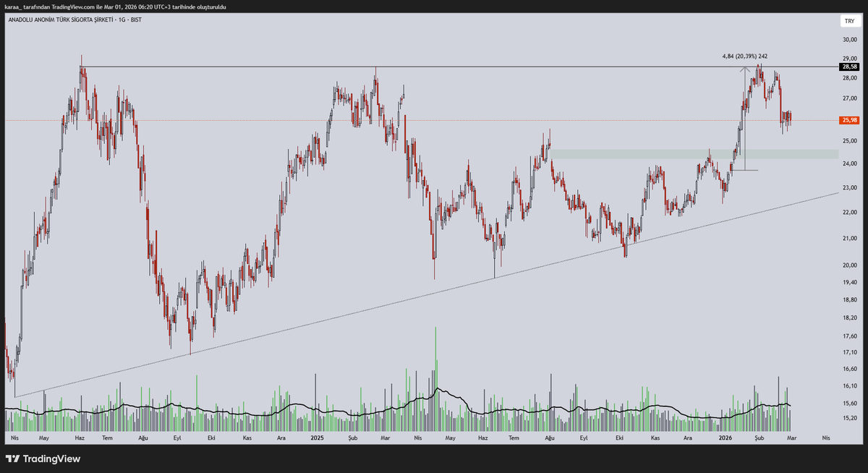Click the 2025 year label on time axis

point(316,438)
